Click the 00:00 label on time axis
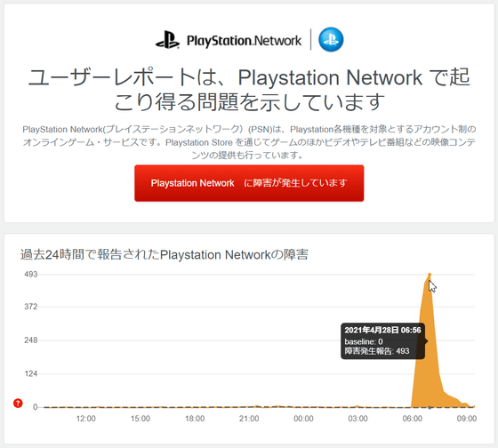This screenshot has height=448, width=498. [x=303, y=419]
